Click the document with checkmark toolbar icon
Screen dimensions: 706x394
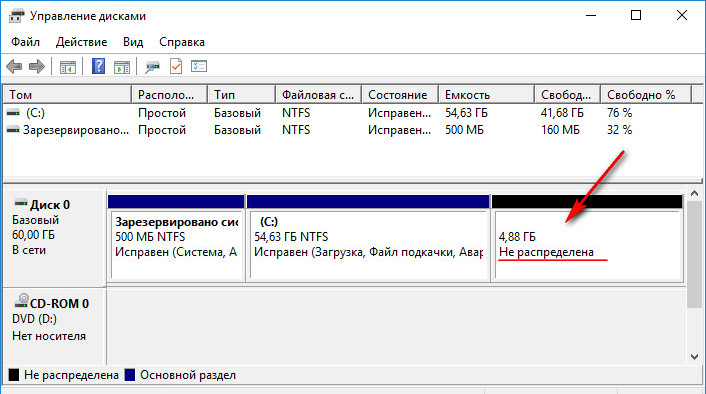tap(176, 67)
